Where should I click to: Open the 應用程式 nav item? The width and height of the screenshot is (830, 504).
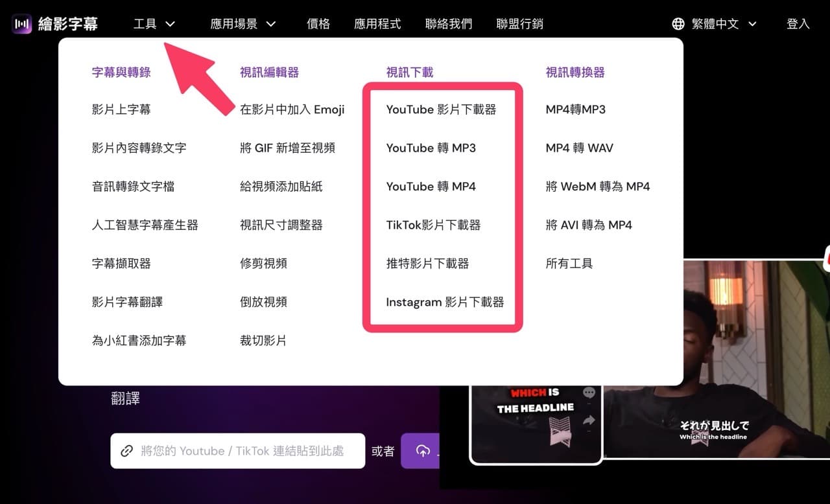(377, 24)
